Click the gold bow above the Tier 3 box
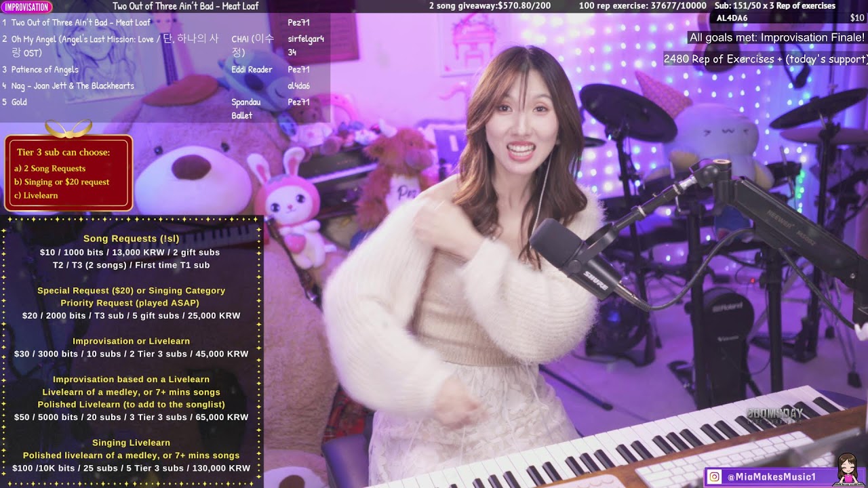This screenshot has width=868, height=488. point(68,127)
